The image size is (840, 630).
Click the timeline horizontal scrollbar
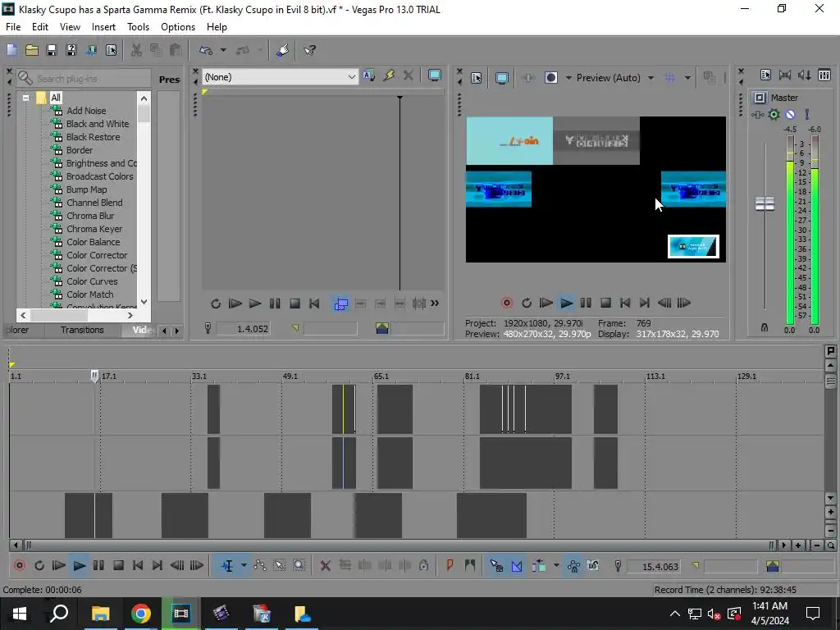pyautogui.click(x=399, y=546)
